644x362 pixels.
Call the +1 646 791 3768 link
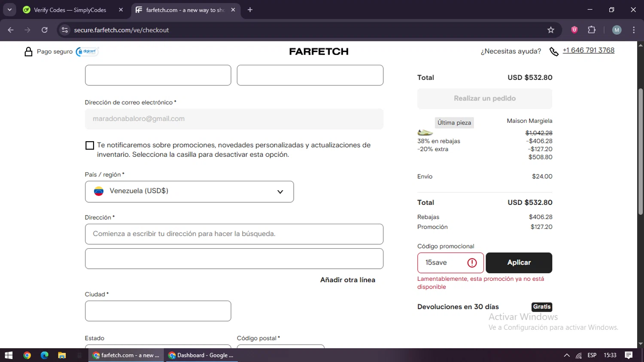tap(588, 50)
